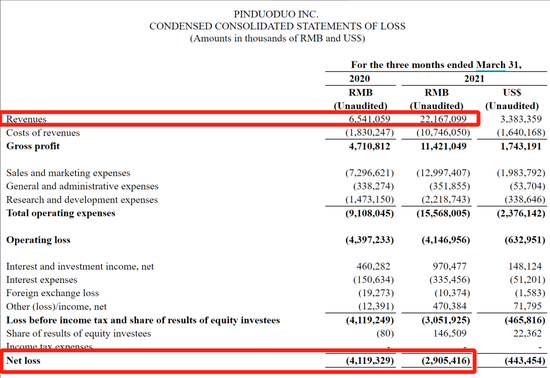
Task: Click the 2020 Revenues value 6,541,059
Action: [369, 119]
